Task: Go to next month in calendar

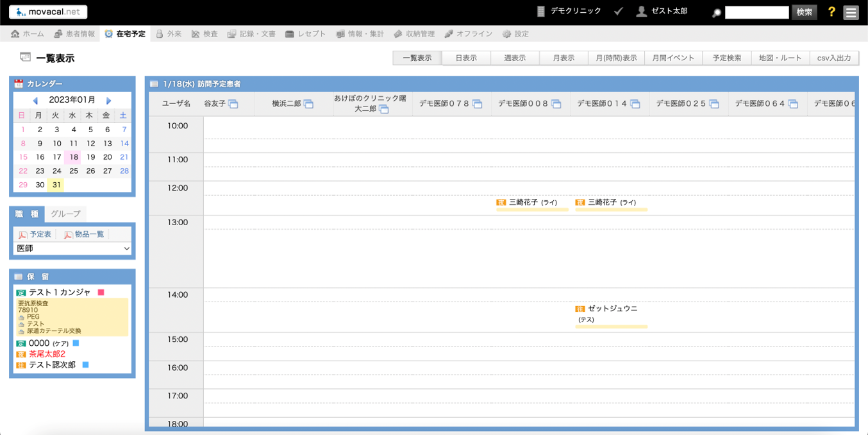Action: (x=109, y=101)
